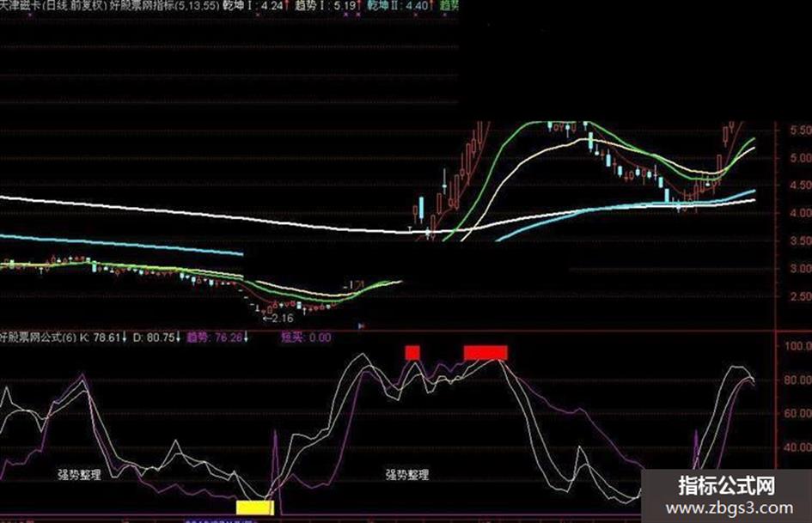
Task: Click the left 强势整理 label
Action: pyautogui.click(x=79, y=474)
